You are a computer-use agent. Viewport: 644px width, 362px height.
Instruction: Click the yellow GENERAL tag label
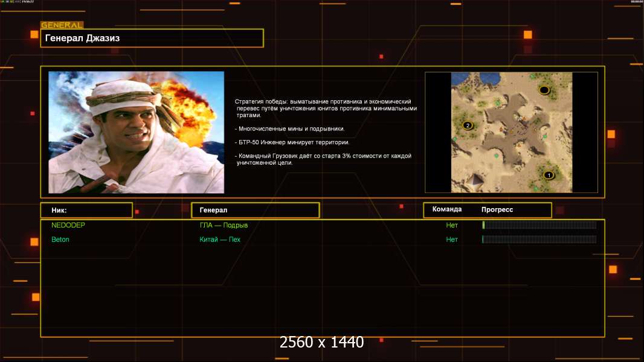tap(62, 25)
